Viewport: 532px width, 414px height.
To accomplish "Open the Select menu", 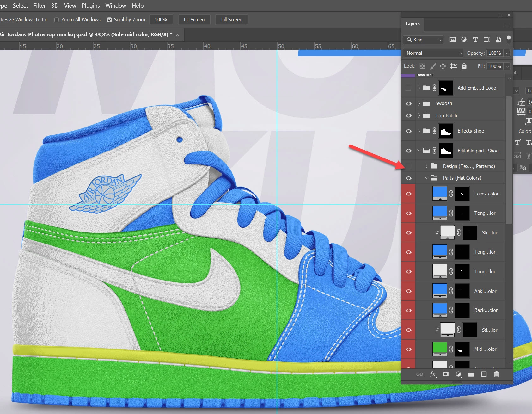I will [20, 6].
